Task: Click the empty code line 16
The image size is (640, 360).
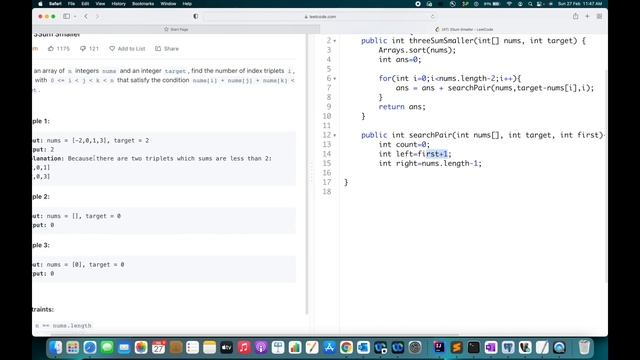Action: click(473, 173)
